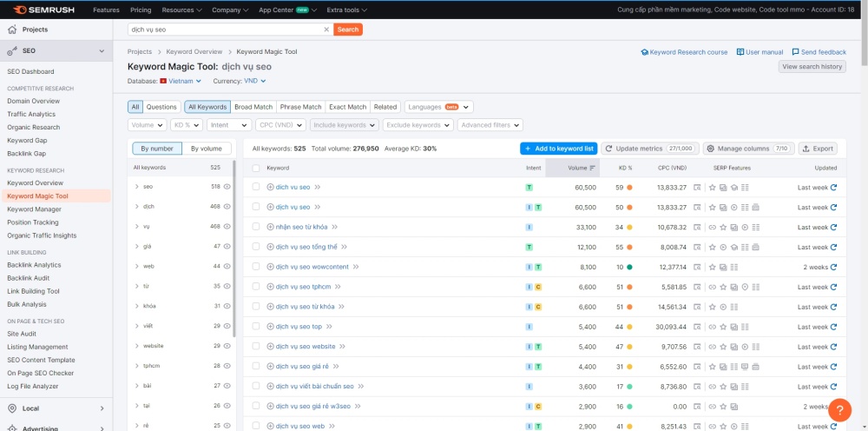Toggle visibility eye for 'seo' group

click(227, 187)
